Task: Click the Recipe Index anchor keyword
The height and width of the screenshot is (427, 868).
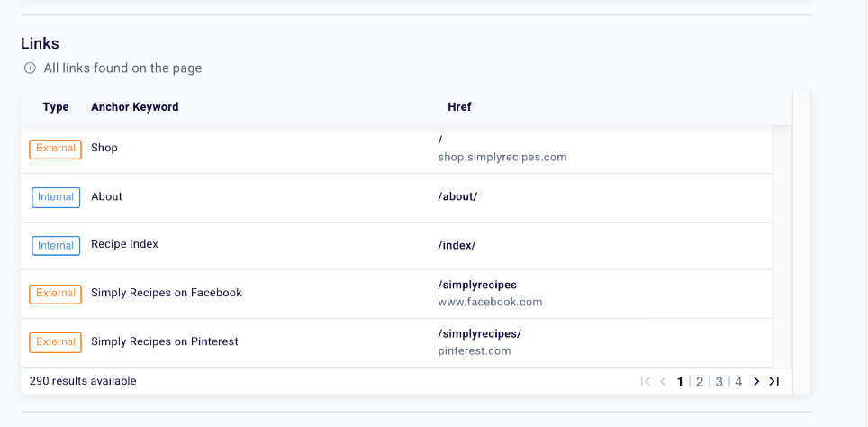Action: coord(125,244)
